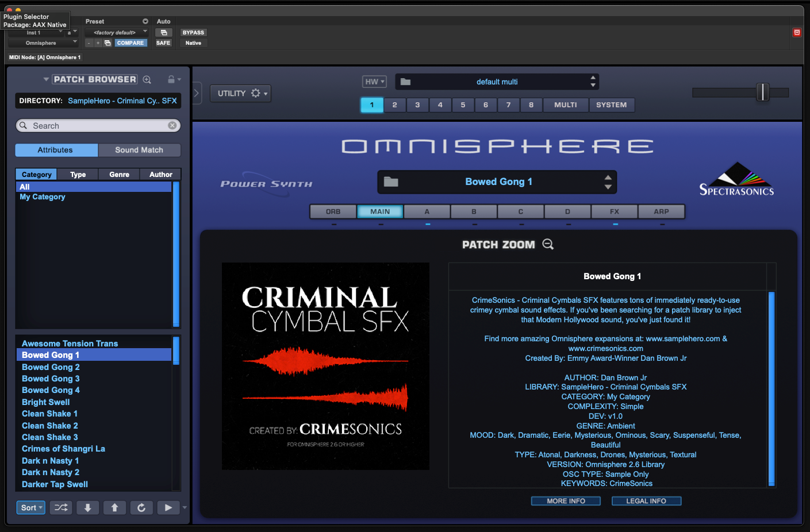Screen dimensions: 810x532
Task: Open the Omnisphere plugin selector dropdown
Action: click(44, 43)
